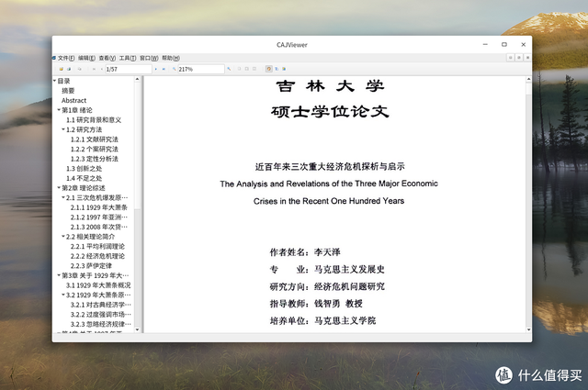Select 2.2.3 萨伊定律 outline entry
The image size is (588, 390).
[x=91, y=266]
